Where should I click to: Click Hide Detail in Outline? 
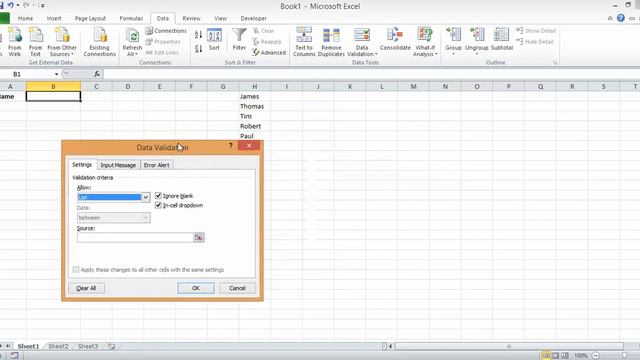click(x=535, y=41)
